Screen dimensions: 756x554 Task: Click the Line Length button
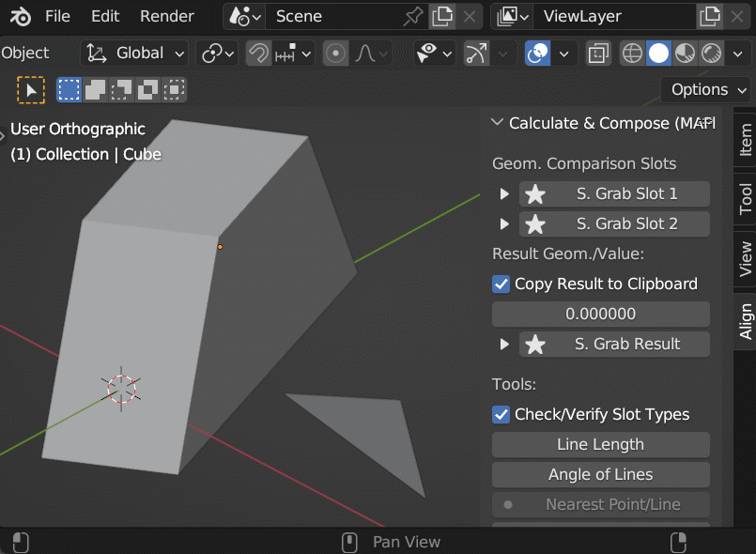click(x=600, y=444)
